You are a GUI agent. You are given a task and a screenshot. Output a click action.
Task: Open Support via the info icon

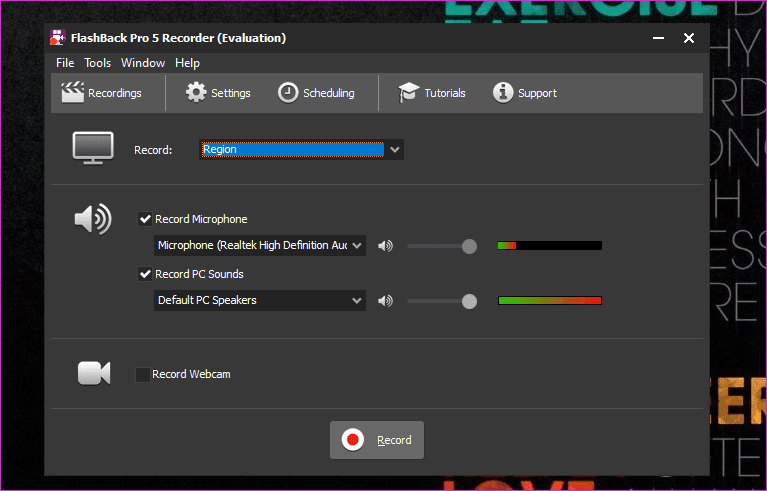(503, 92)
